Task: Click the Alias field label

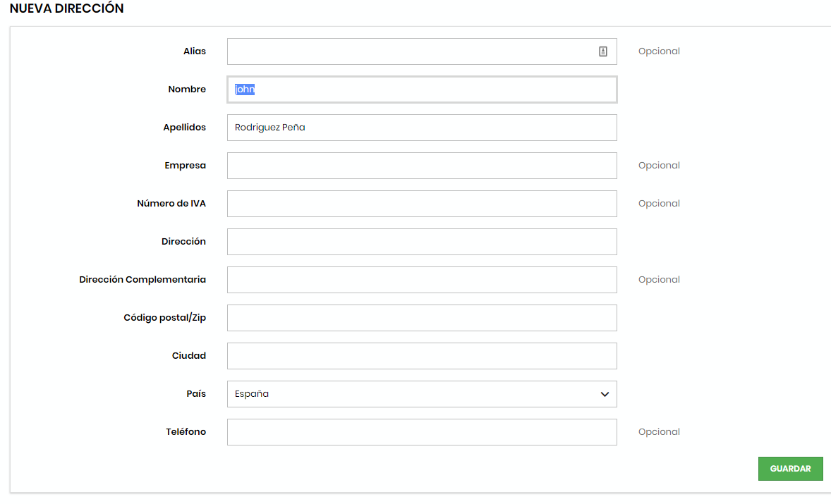Action: (194, 51)
